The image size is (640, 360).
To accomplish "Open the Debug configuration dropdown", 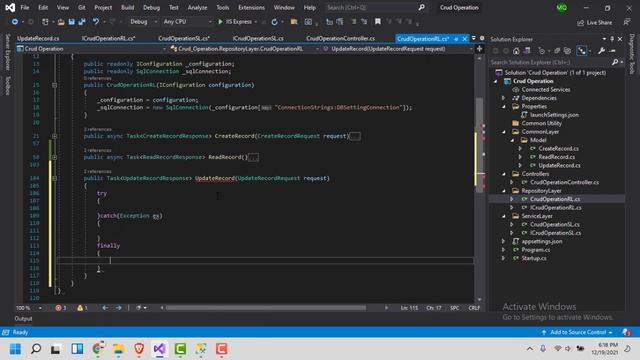I will point(143,22).
